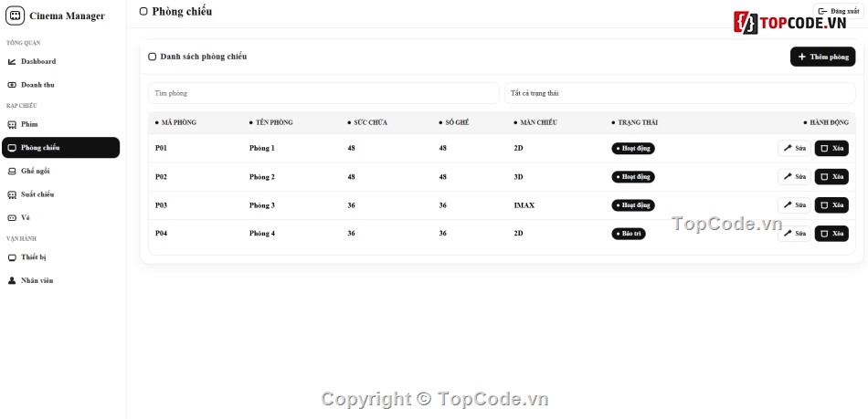Edit room P04 with Sửa button

pyautogui.click(x=794, y=234)
